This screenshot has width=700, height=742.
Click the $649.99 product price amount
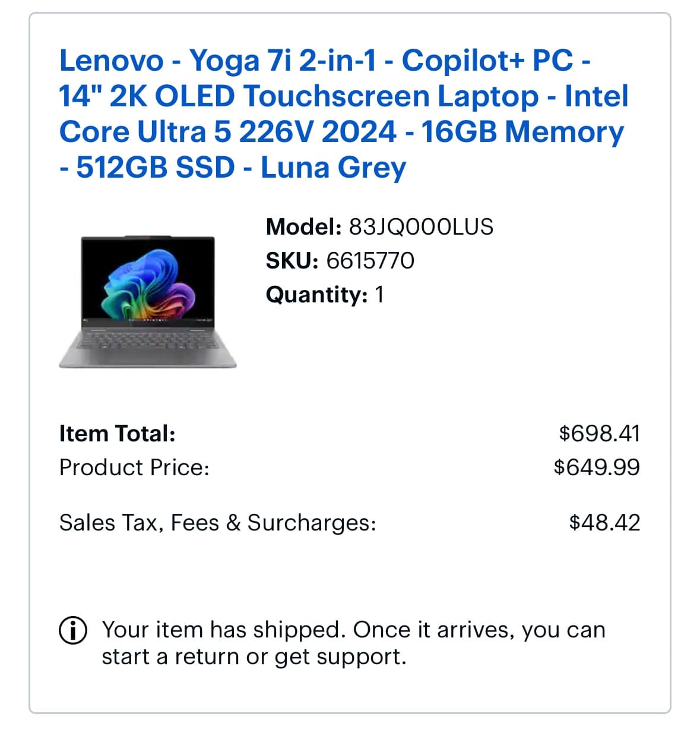point(597,468)
